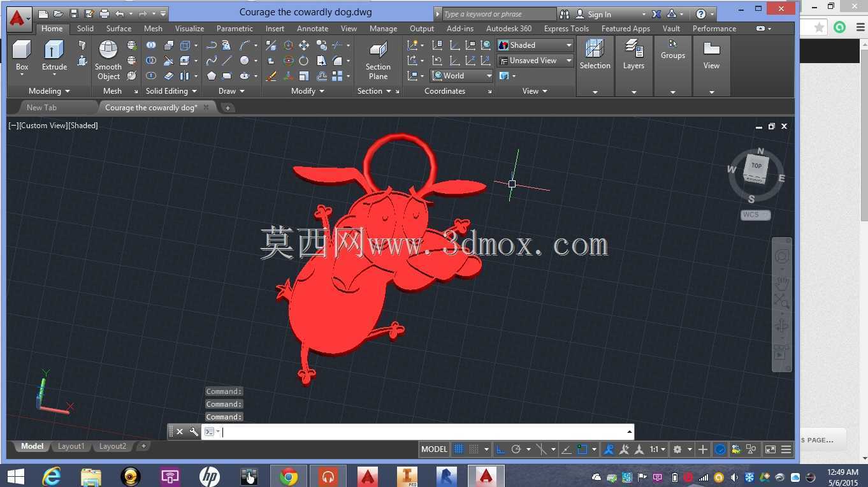868x487 pixels.
Task: Select the Polyline tool in Draw panel
Action: tap(211, 45)
